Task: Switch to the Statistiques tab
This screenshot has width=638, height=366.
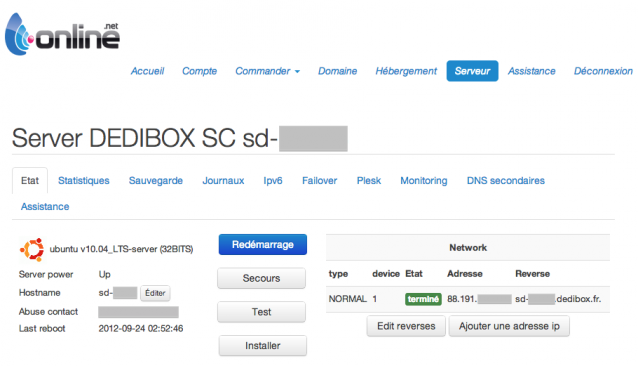Action: pos(83,181)
